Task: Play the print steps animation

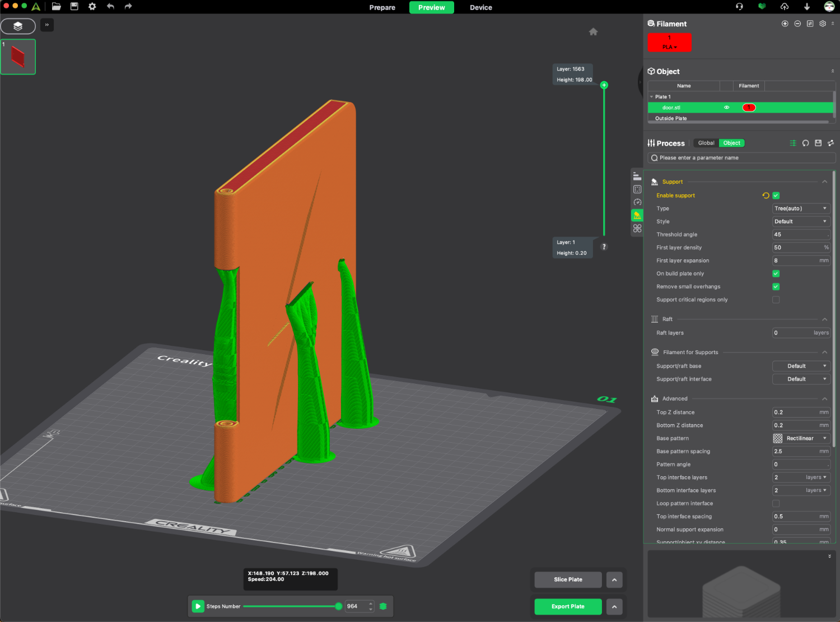Action: coord(198,606)
